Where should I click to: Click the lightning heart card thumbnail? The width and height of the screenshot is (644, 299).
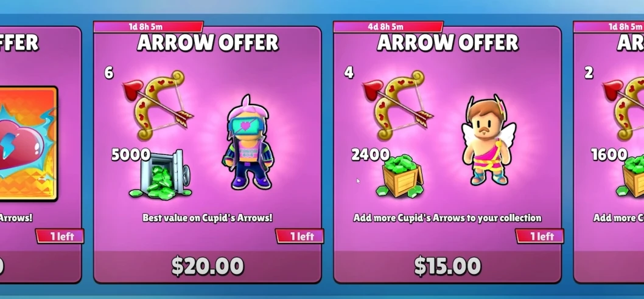[x=27, y=143]
